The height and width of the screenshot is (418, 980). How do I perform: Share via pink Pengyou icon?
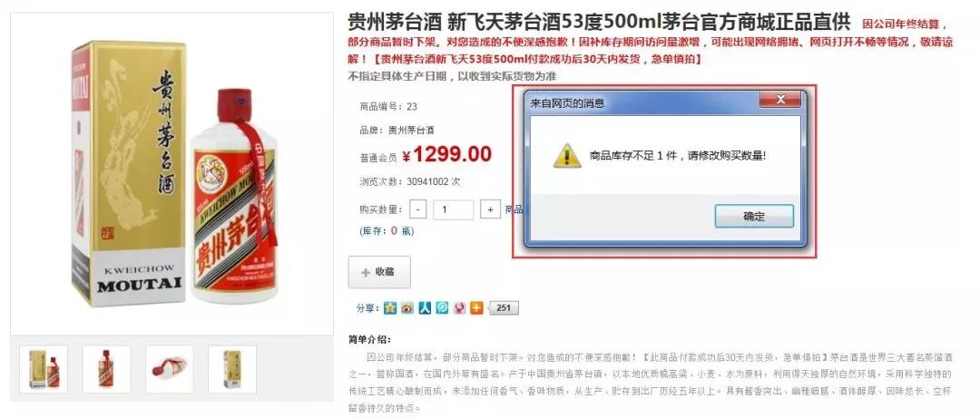[x=459, y=307]
